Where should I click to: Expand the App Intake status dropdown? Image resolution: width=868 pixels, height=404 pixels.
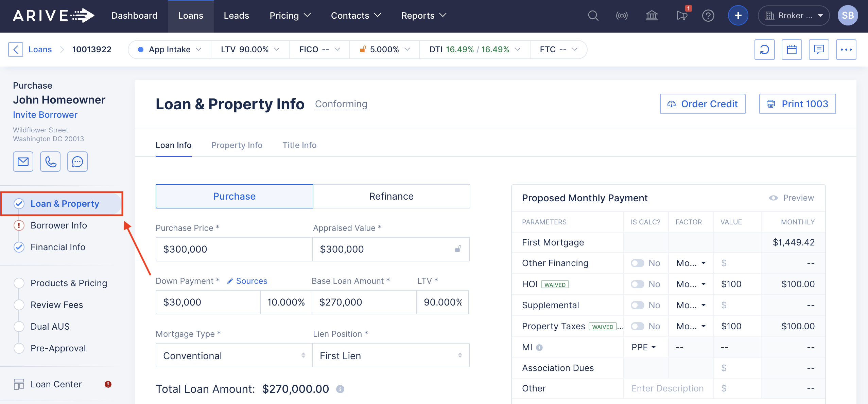coord(170,50)
